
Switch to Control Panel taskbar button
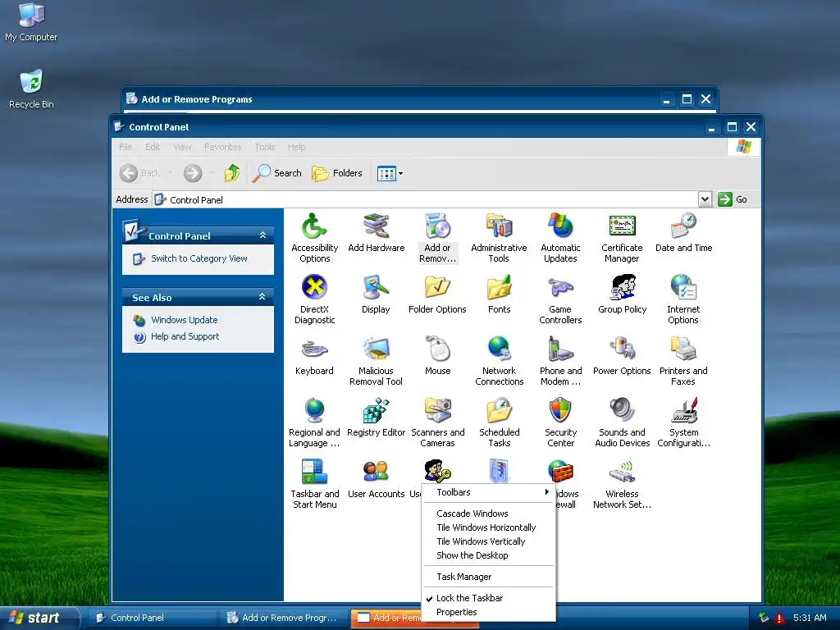[152, 618]
